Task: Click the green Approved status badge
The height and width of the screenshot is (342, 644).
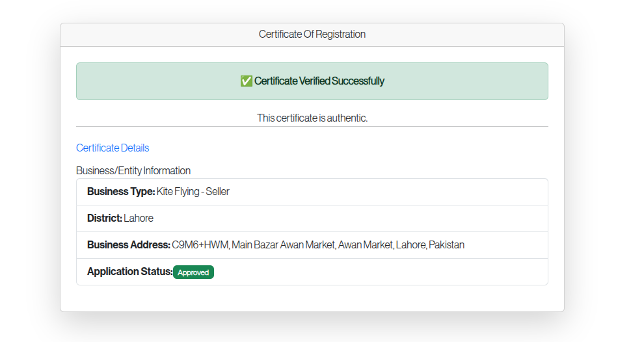Action: pyautogui.click(x=193, y=272)
